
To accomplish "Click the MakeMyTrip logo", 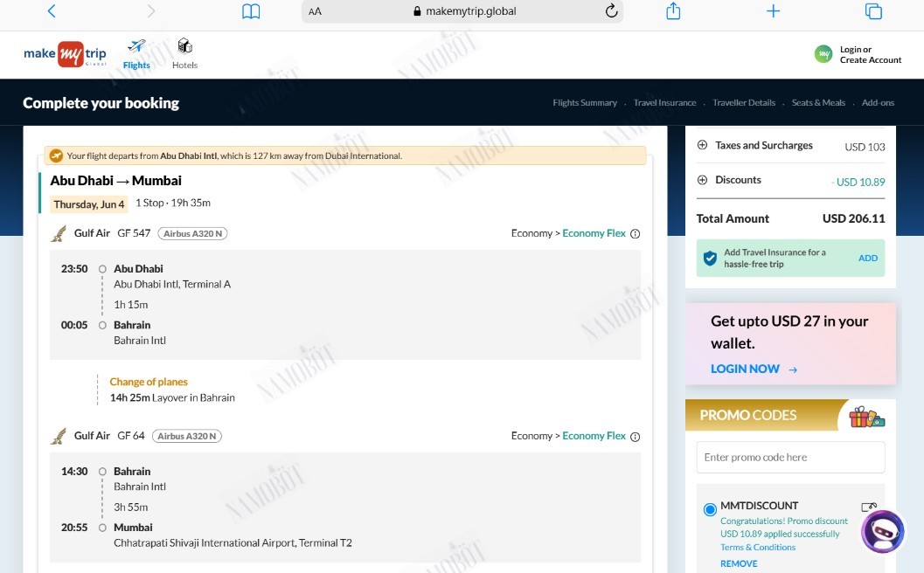I will click(65, 54).
